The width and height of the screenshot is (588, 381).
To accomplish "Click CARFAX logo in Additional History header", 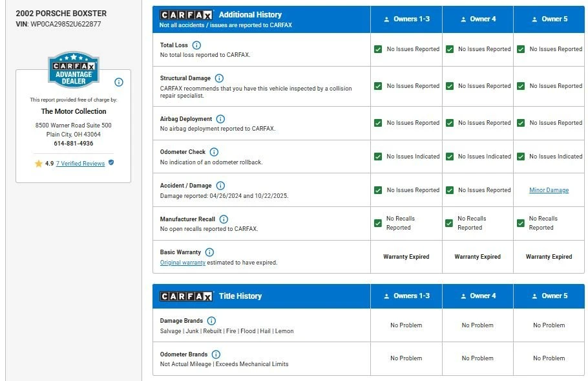I will tap(186, 15).
